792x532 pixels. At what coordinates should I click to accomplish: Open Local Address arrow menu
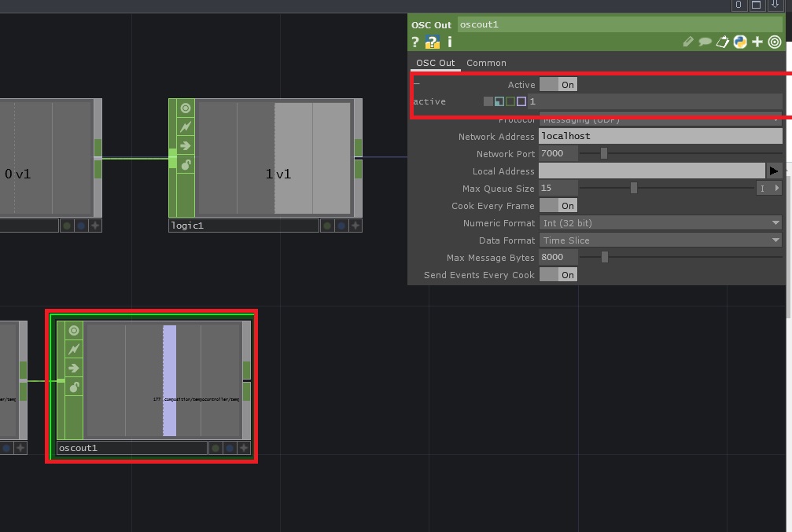[x=774, y=171]
